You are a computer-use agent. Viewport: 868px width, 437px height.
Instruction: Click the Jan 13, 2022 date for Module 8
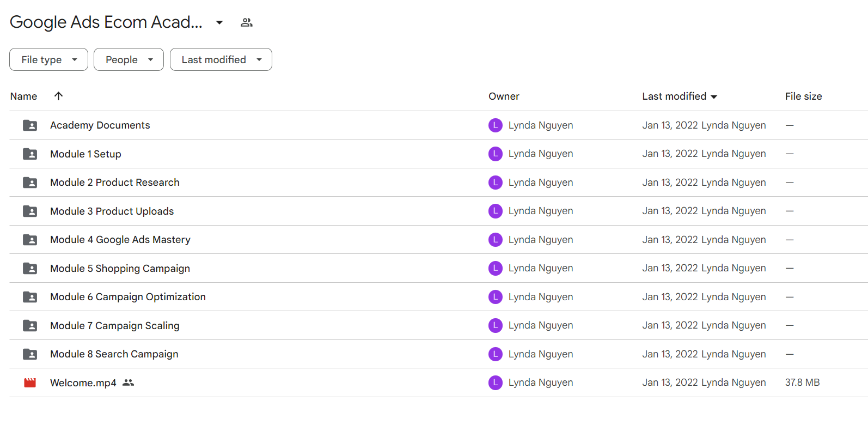(x=670, y=354)
